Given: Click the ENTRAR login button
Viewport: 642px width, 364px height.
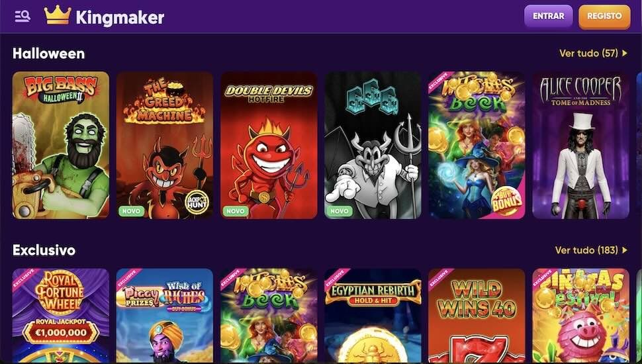Looking at the screenshot, I should [548, 17].
